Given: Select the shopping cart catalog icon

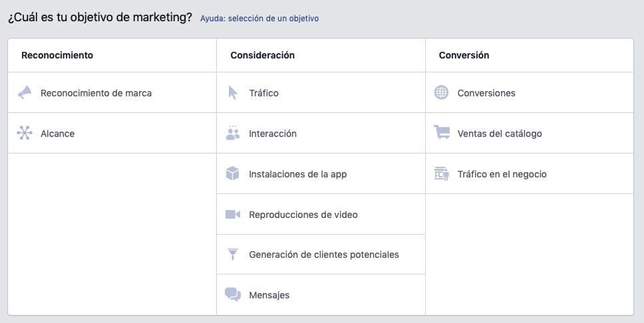Looking at the screenshot, I should 442,132.
